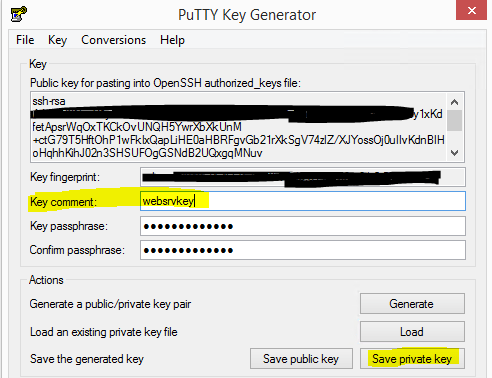Click the Confirm passphrase field
This screenshot has width=492, height=378.
click(303, 250)
